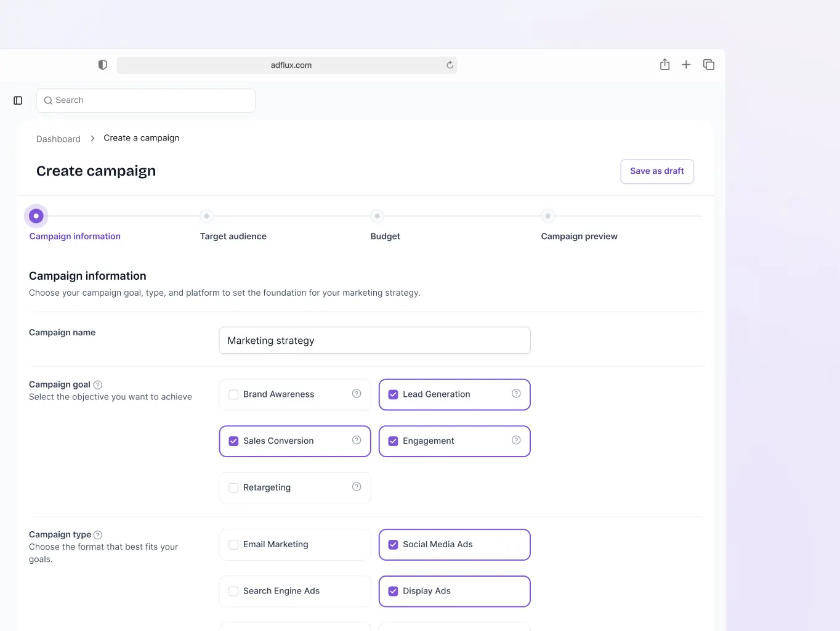Click the browser privacy shield icon

click(x=103, y=65)
